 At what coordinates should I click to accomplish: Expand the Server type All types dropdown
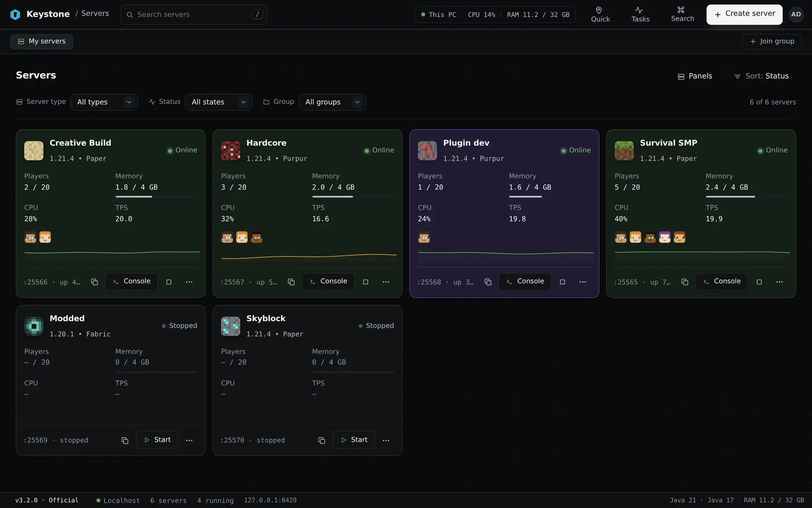pos(104,102)
